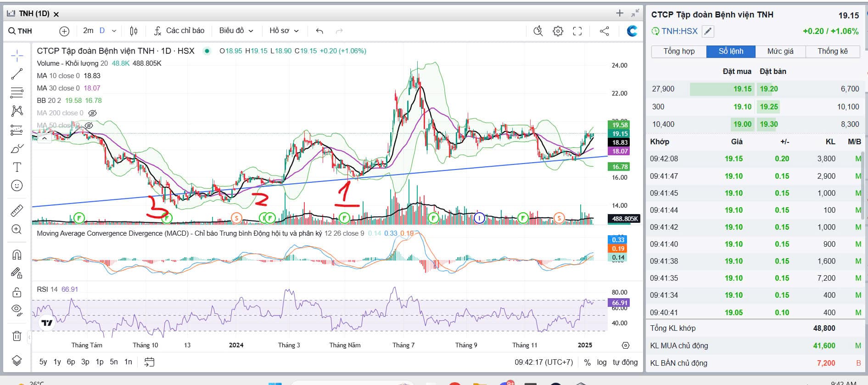Click the blue C logo icon

[632, 31]
